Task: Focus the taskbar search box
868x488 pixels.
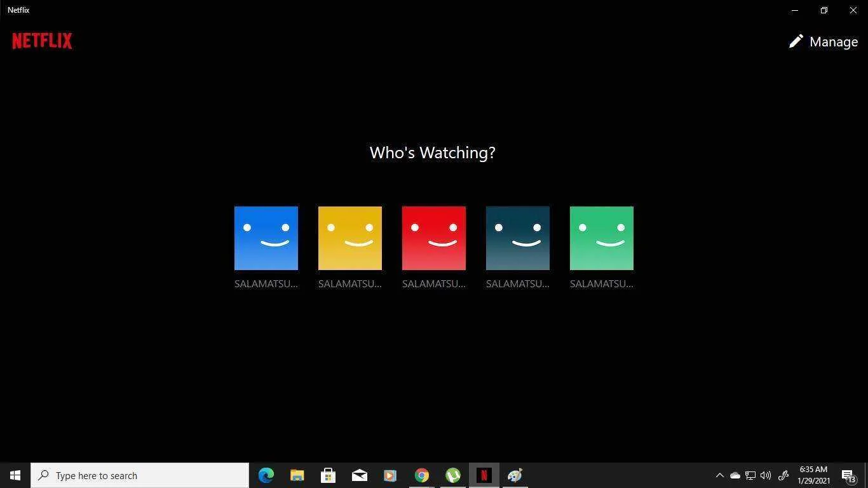Action: tap(140, 475)
